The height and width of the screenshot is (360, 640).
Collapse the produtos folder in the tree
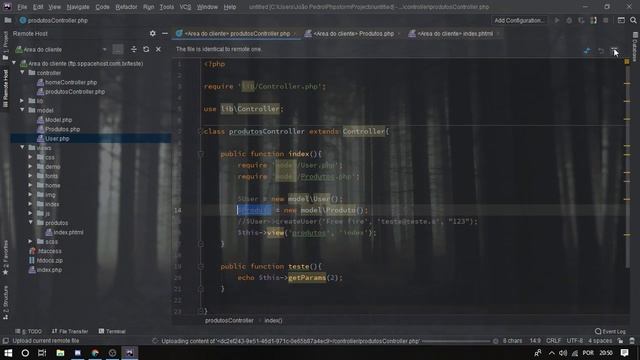pos(31,223)
